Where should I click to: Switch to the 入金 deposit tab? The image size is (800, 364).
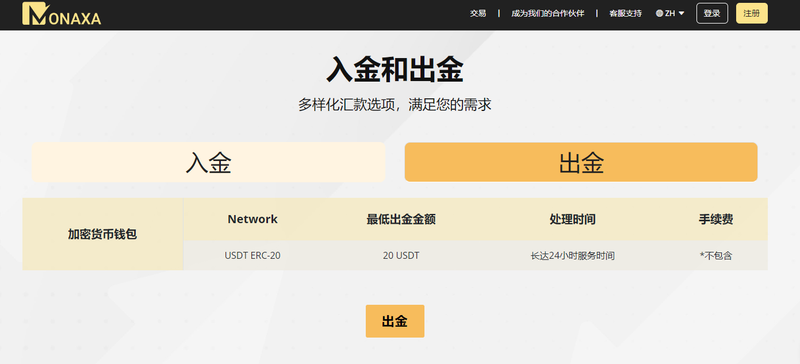tap(208, 162)
